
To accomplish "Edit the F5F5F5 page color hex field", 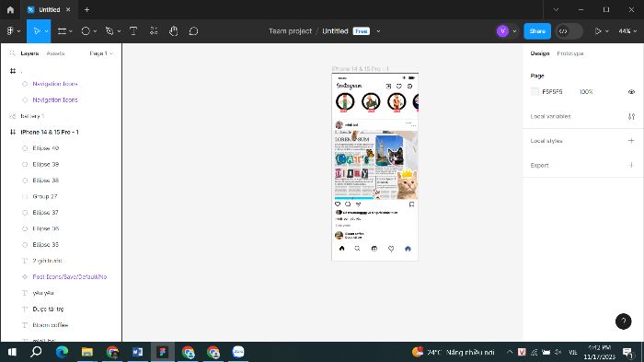I will tap(552, 92).
